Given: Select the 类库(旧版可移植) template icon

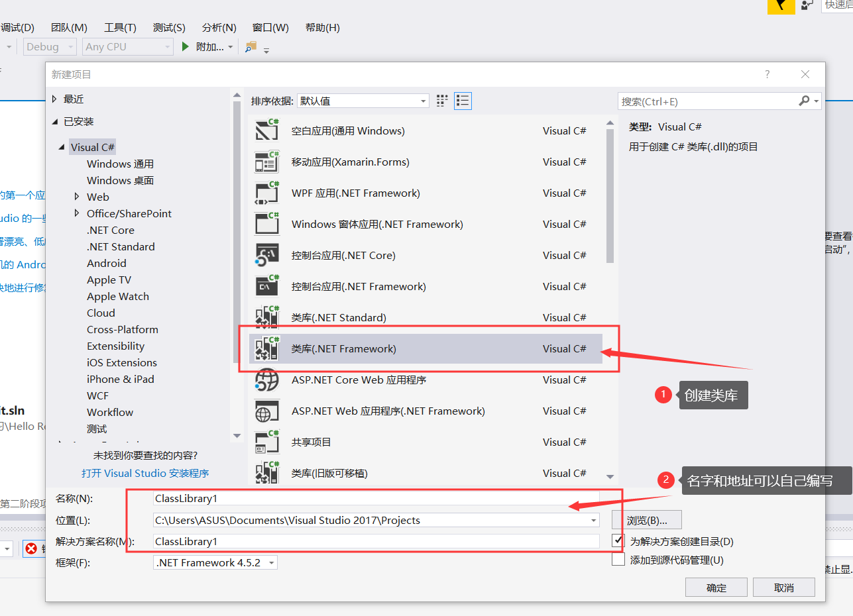Looking at the screenshot, I should click(266, 473).
